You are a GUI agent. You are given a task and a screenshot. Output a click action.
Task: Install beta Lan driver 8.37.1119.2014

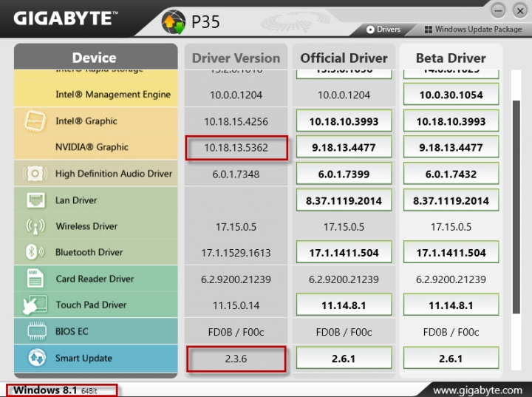coord(451,200)
